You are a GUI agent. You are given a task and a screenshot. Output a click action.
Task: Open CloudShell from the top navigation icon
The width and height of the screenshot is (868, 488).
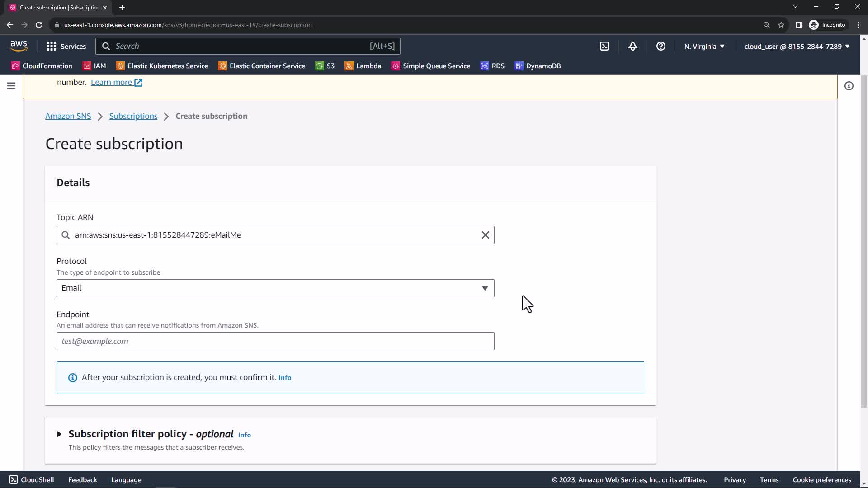604,46
